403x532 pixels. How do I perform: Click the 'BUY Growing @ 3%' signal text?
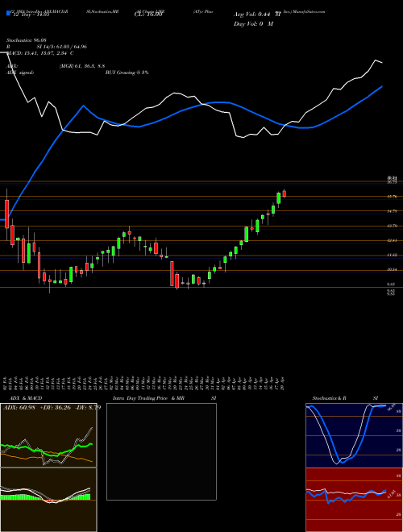tap(127, 73)
